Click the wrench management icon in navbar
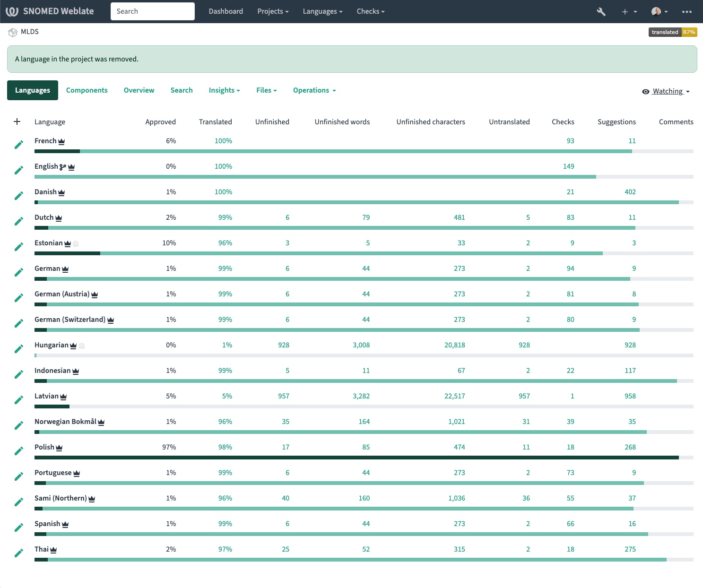 601,12
